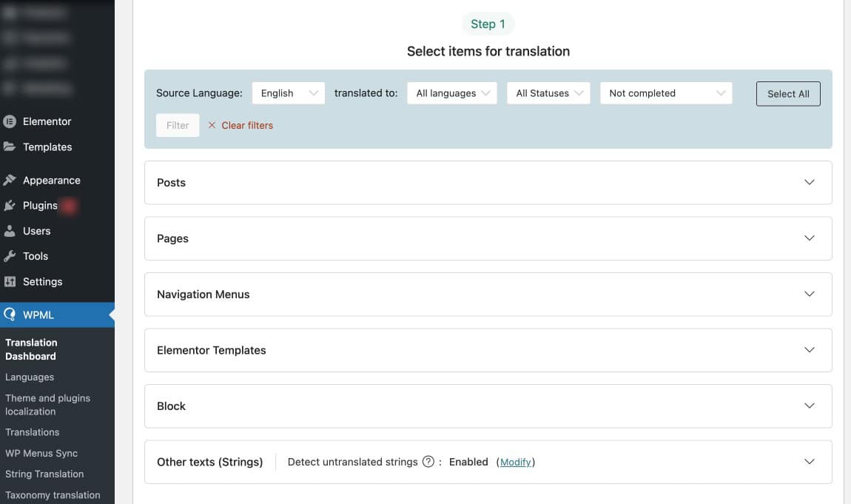Screen dimensions: 851x504
Task: Click Detect untranslated strings label
Action: click(x=352, y=462)
